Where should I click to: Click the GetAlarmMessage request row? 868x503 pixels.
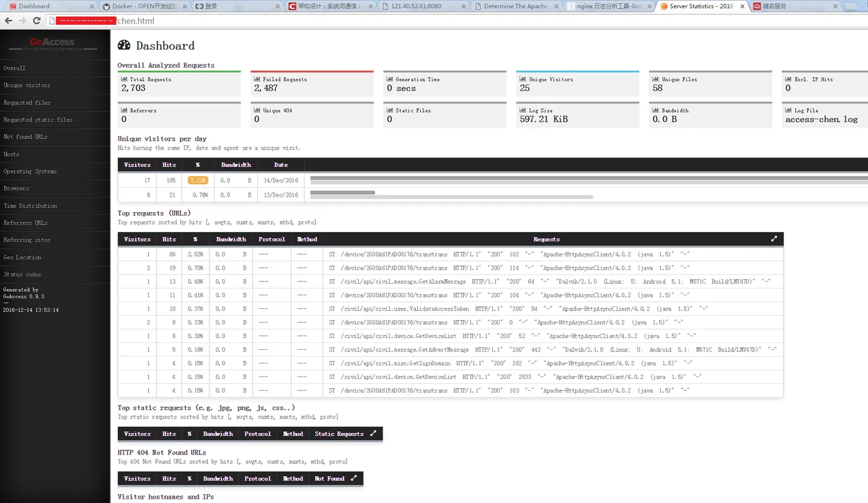(x=450, y=282)
